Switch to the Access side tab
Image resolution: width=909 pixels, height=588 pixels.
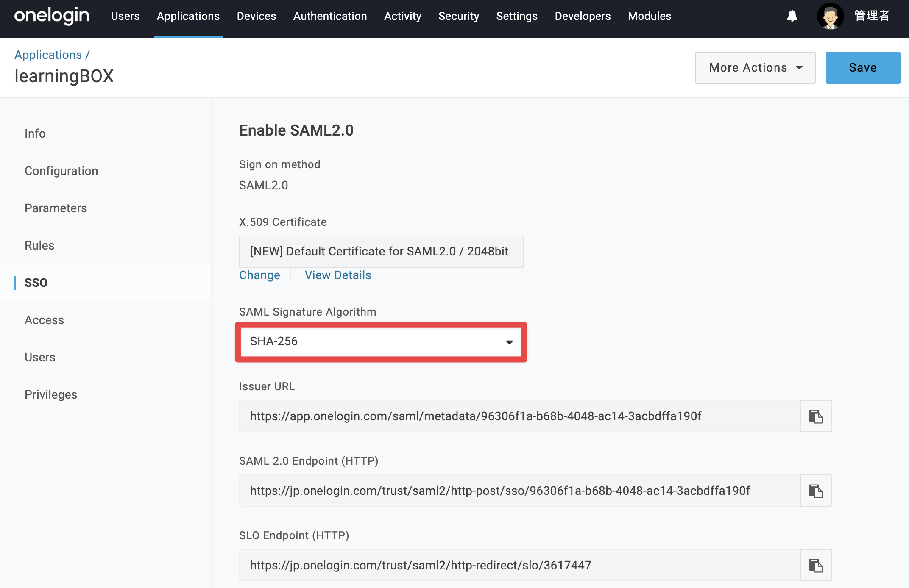coord(45,320)
